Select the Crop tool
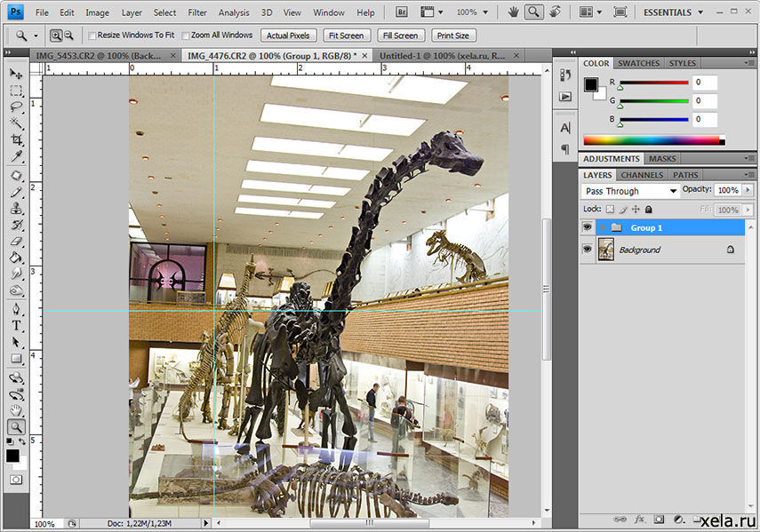The image size is (760, 532). click(x=16, y=140)
